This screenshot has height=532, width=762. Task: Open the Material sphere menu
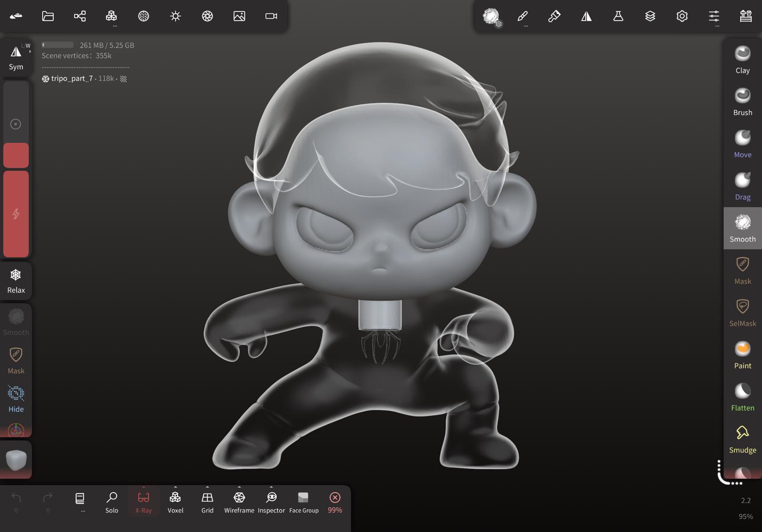point(143,16)
